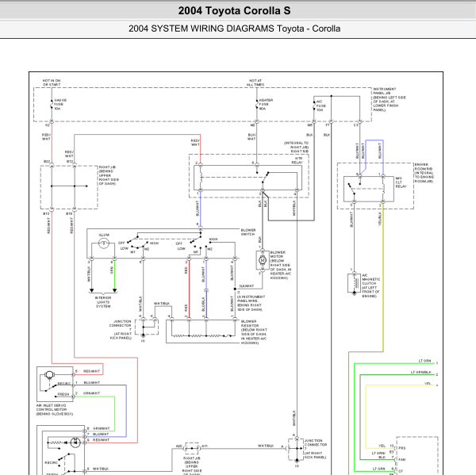
Task: Click the LT GRN/BLK wire label at pin 2
Action: (421, 372)
